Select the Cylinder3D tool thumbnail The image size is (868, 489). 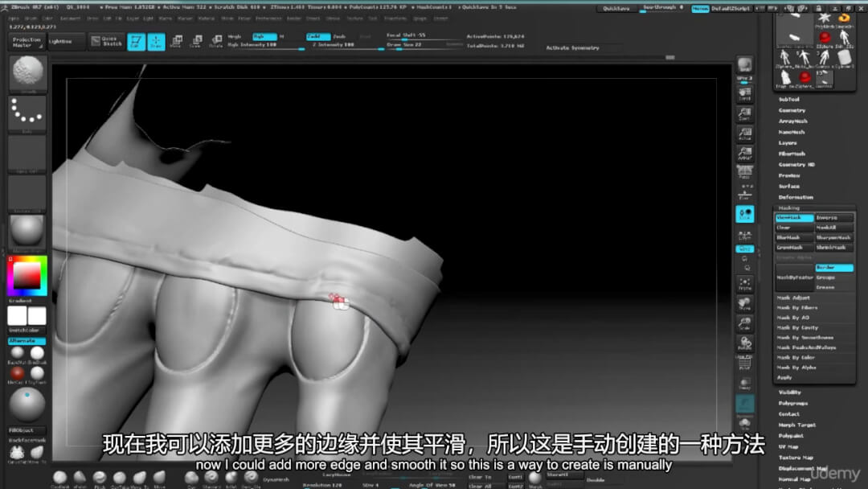click(x=844, y=58)
